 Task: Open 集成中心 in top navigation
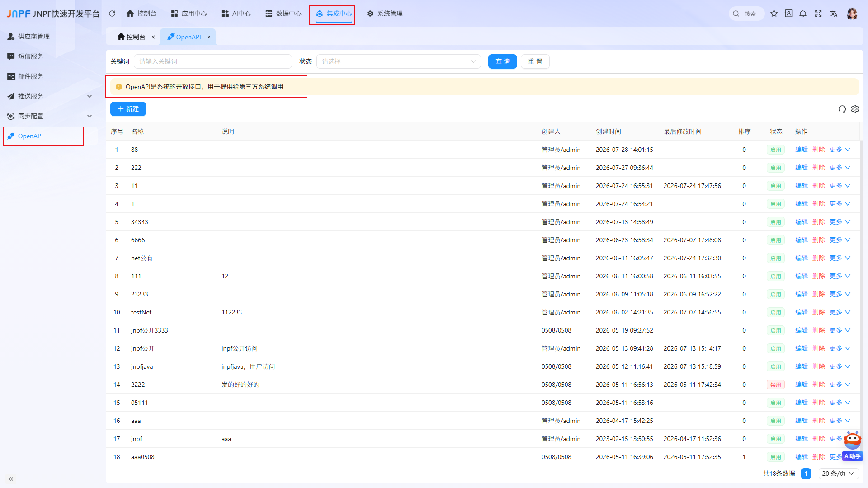334,14
